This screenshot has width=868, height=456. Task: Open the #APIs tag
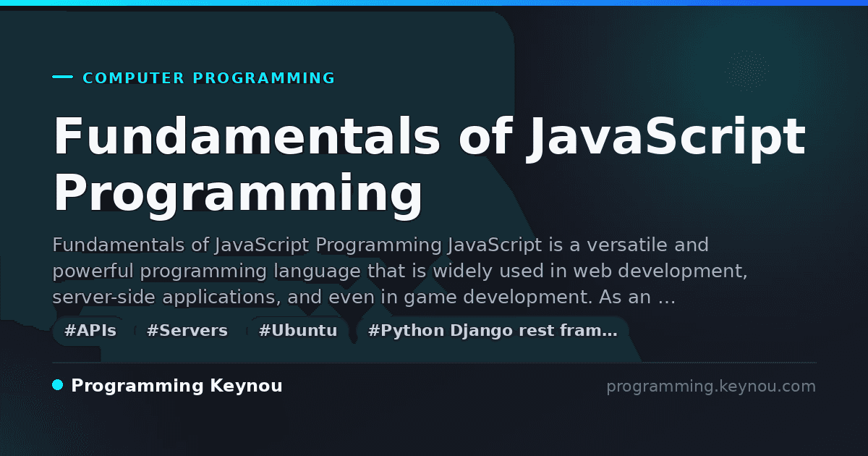[x=90, y=331]
